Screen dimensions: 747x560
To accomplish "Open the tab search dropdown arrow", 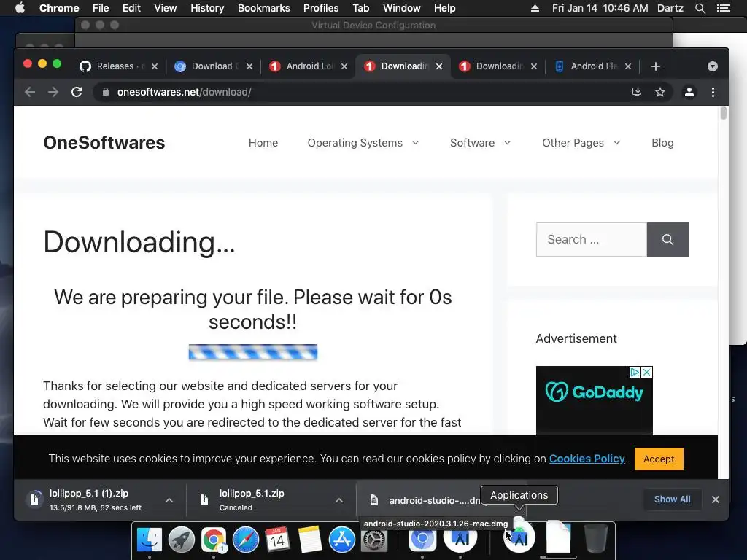I will (712, 66).
